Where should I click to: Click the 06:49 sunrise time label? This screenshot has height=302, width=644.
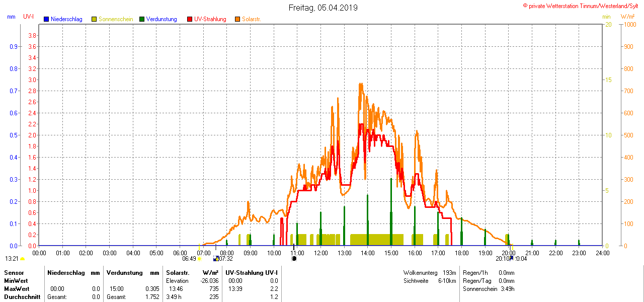189,259
